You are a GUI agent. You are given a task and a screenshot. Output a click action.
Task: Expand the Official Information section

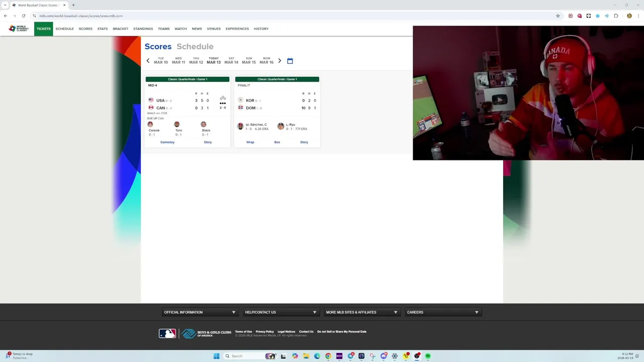point(200,312)
